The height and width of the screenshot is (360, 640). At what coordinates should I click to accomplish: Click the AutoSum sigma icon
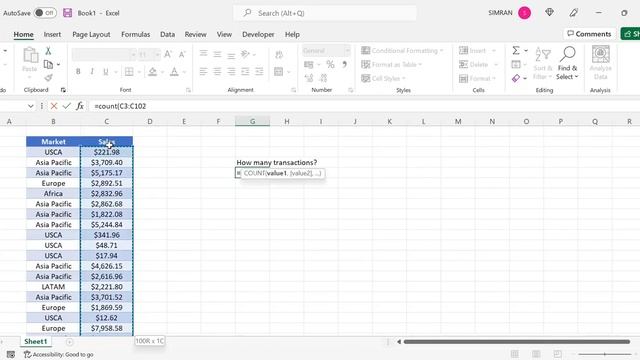click(516, 50)
